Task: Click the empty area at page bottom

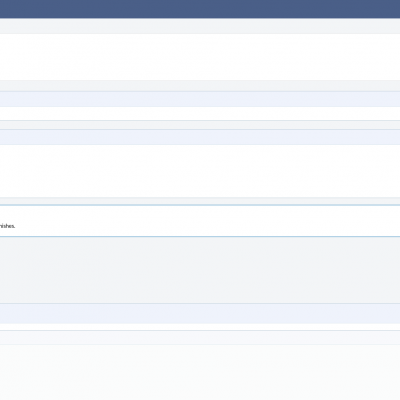Action: pos(200,372)
